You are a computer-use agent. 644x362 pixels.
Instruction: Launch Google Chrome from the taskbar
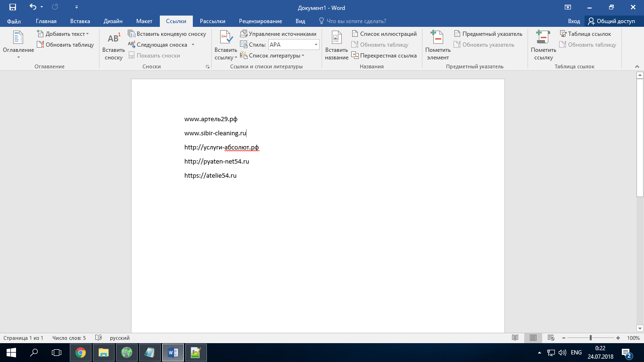pyautogui.click(x=81, y=353)
